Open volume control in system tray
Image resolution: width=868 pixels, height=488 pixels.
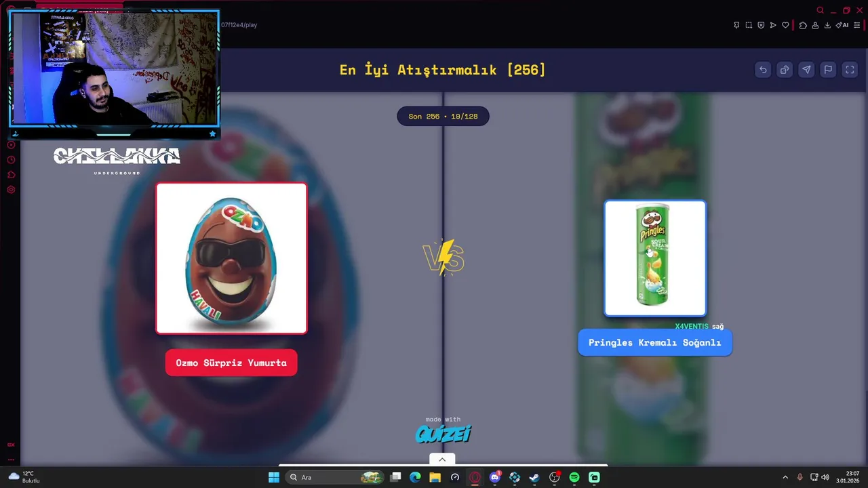(825, 477)
